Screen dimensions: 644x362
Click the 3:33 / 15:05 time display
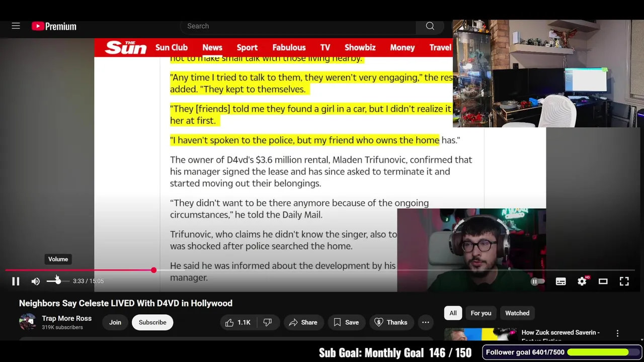click(88, 281)
